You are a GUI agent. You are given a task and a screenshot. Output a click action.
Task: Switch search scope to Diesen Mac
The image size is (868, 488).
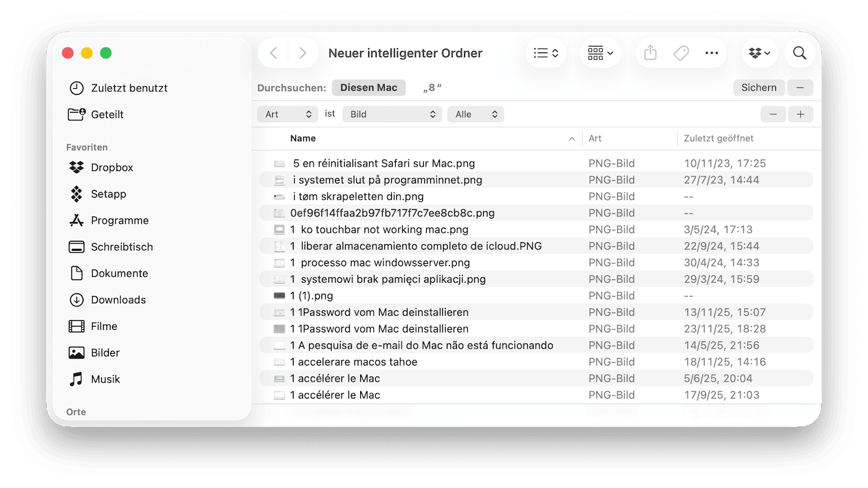[369, 87]
